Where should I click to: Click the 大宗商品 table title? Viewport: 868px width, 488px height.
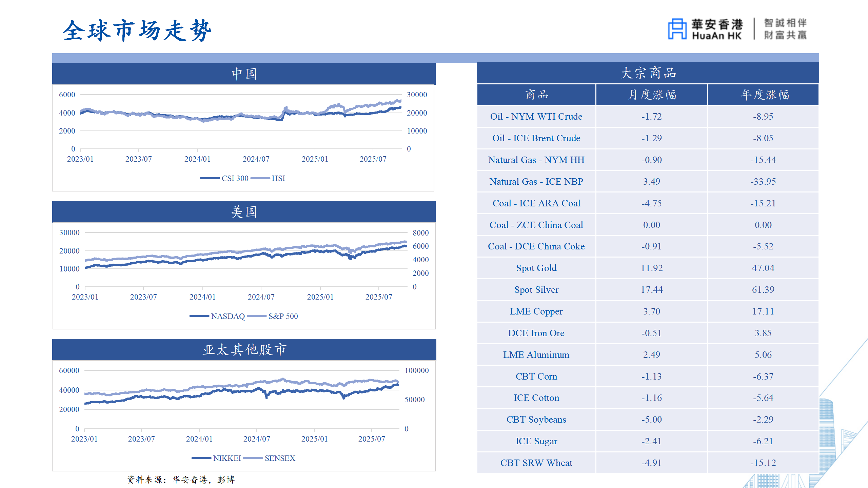coord(648,73)
